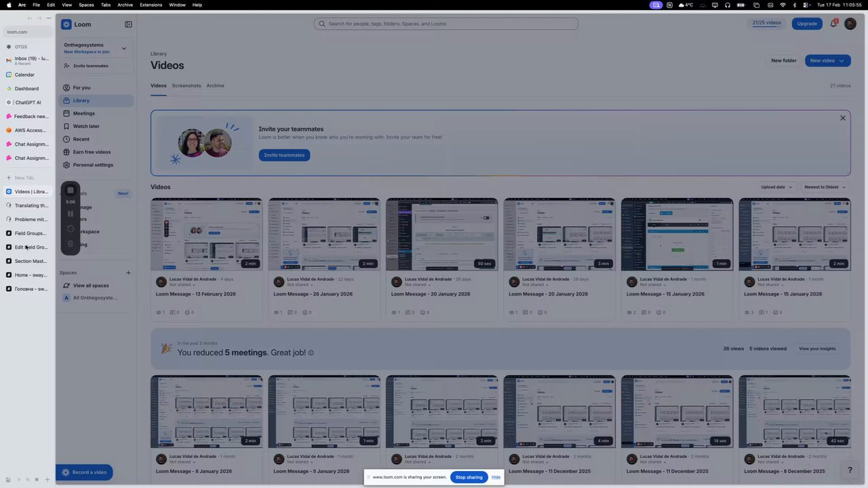Open Recent in the sidebar
The image size is (868, 488).
coord(96,139)
